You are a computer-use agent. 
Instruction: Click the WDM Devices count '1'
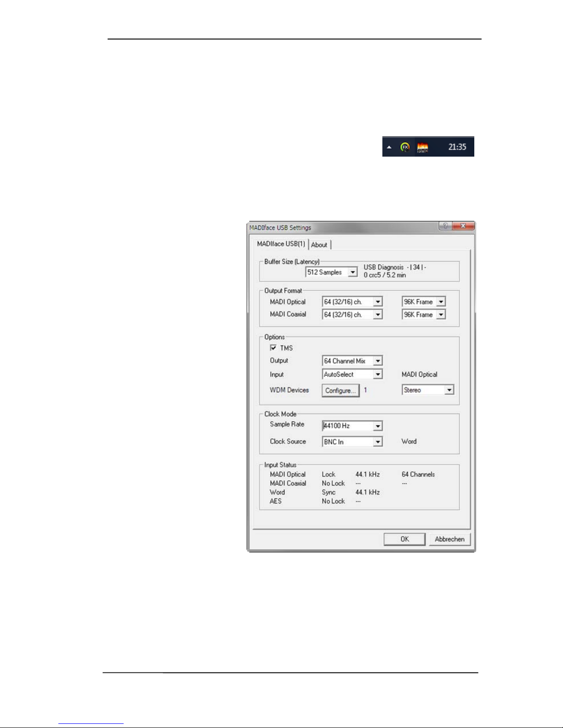[365, 390]
